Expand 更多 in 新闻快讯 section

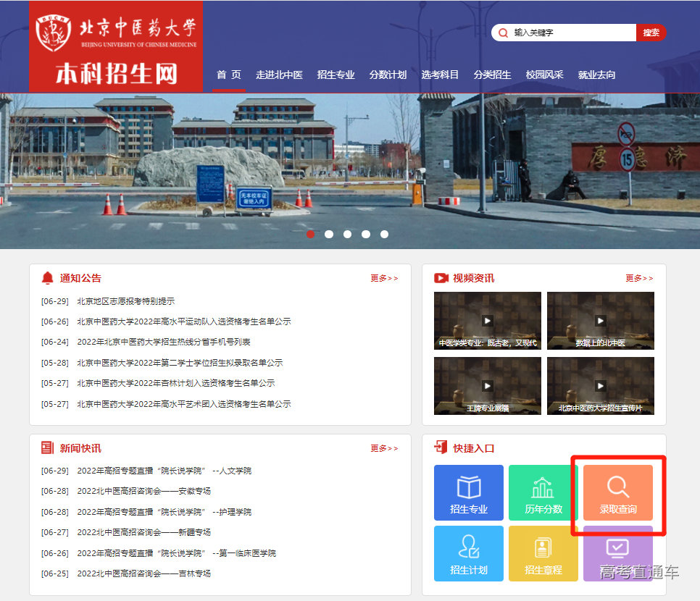coord(384,448)
